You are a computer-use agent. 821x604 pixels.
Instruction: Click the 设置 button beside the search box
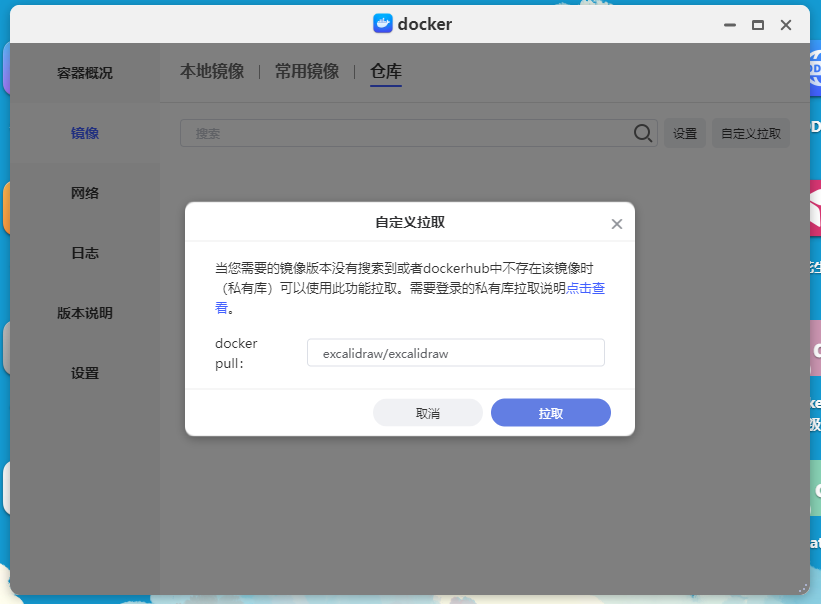(x=685, y=133)
